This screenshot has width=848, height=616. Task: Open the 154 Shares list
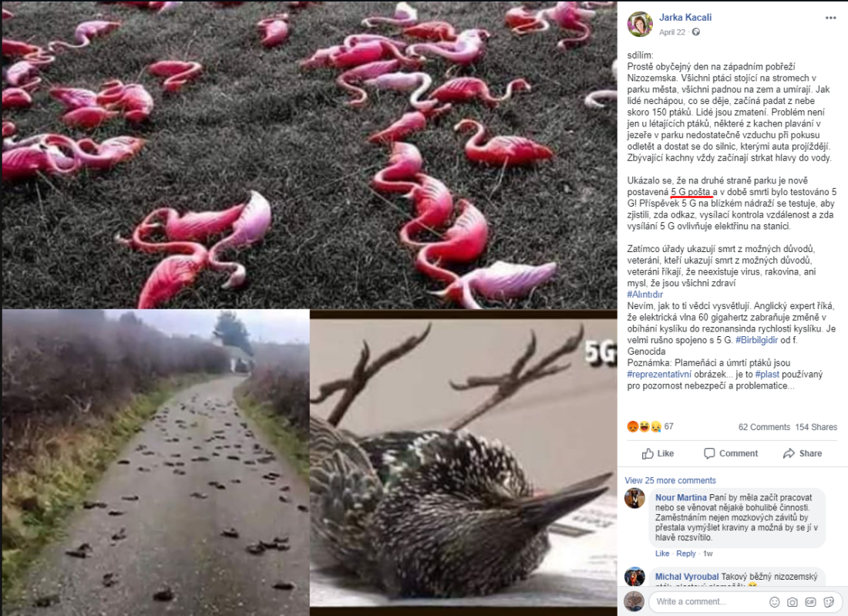click(x=816, y=426)
